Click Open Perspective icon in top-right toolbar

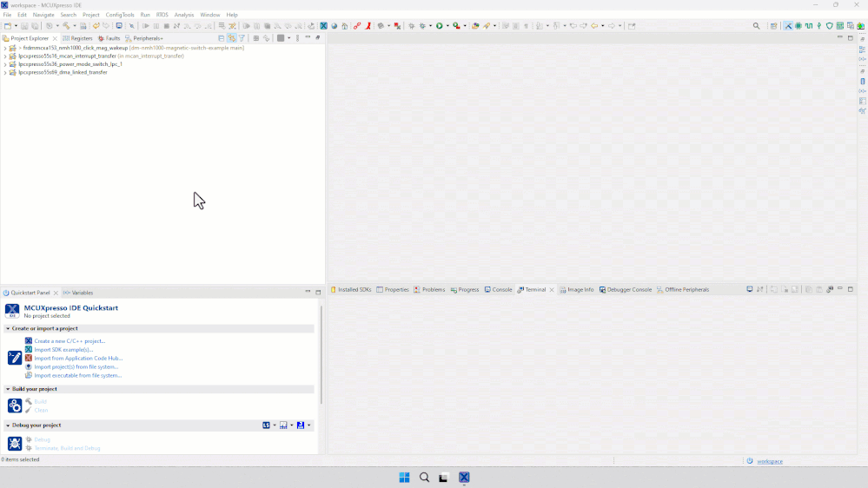click(773, 26)
